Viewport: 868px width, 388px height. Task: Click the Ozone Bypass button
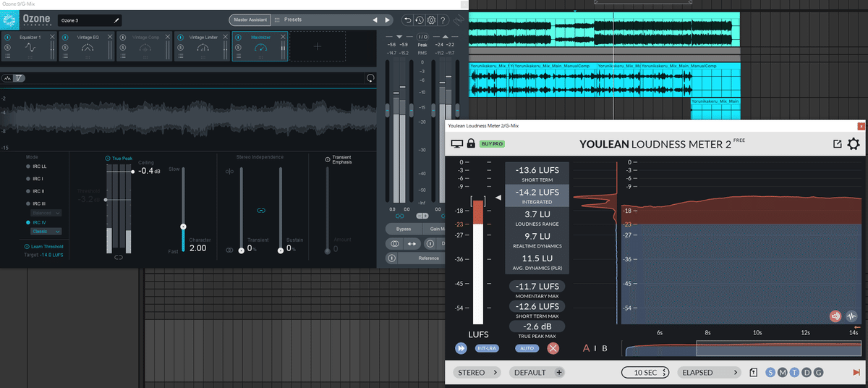point(404,229)
